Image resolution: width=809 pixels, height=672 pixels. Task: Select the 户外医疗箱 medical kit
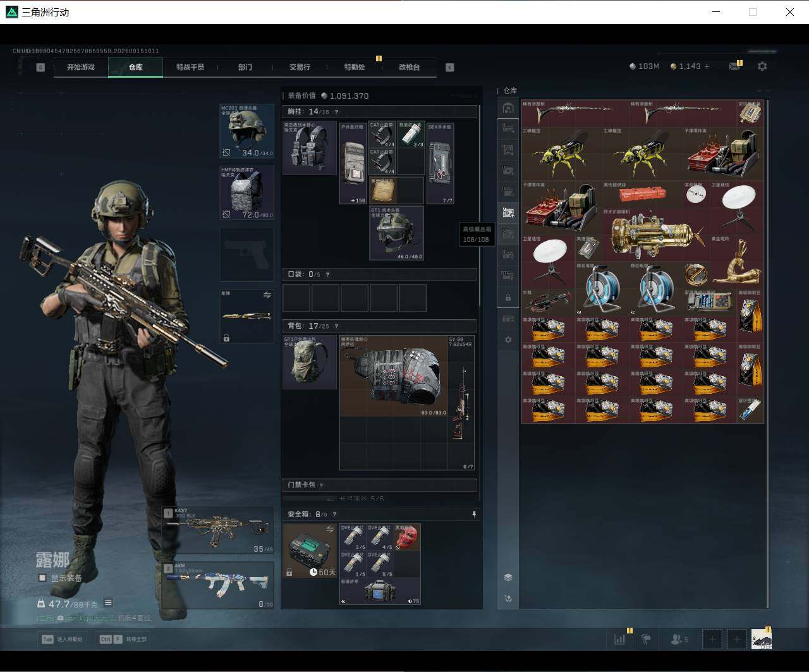pos(353,163)
